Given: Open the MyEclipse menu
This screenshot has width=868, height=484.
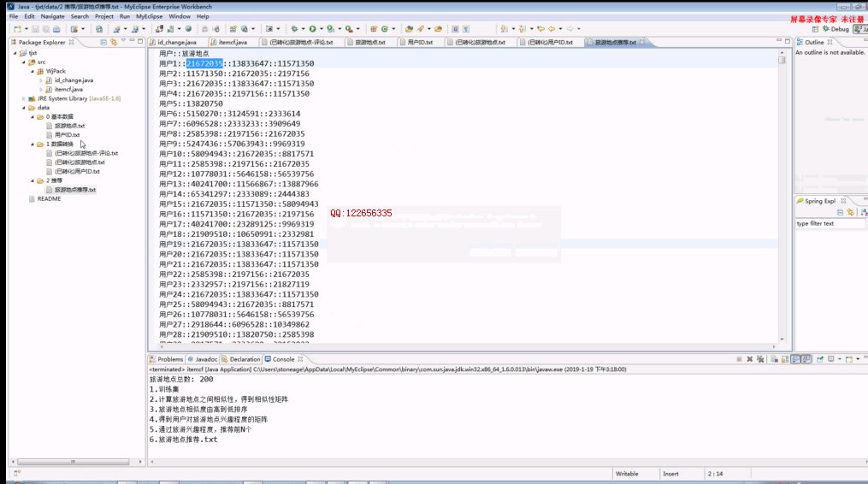Looking at the screenshot, I should 150,16.
